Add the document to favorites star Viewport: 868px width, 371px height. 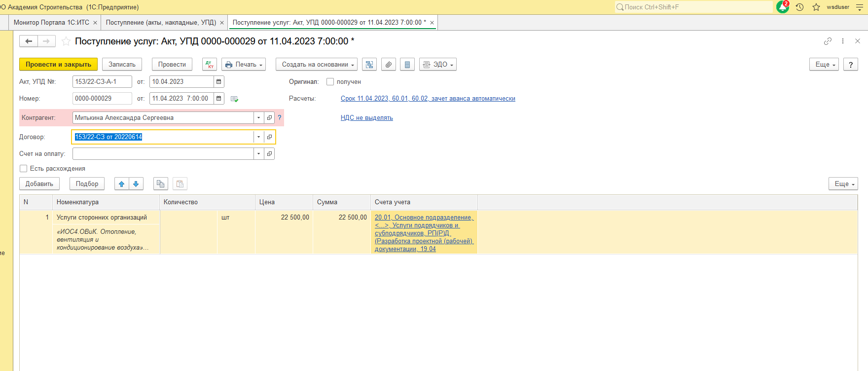(66, 41)
